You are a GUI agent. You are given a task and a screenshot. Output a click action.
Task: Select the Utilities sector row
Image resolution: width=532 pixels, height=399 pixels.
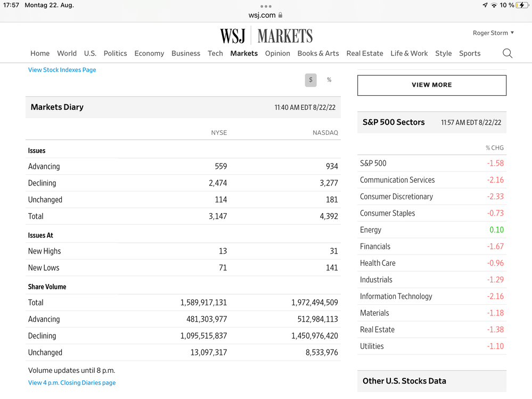coord(431,346)
